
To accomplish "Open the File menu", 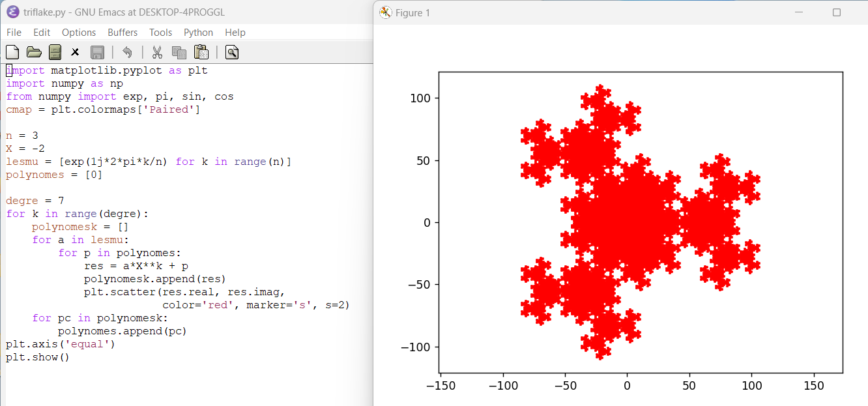I will coord(14,33).
